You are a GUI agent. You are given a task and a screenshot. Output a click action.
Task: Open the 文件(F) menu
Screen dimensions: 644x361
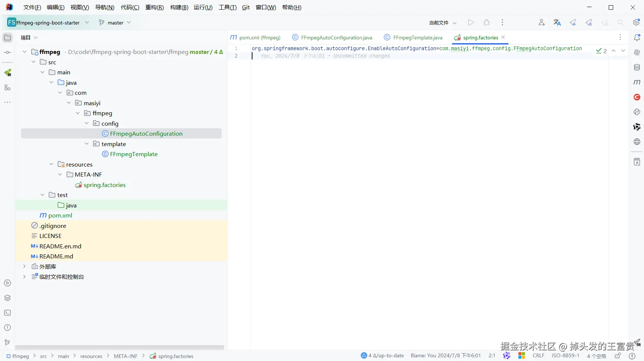pos(32,7)
